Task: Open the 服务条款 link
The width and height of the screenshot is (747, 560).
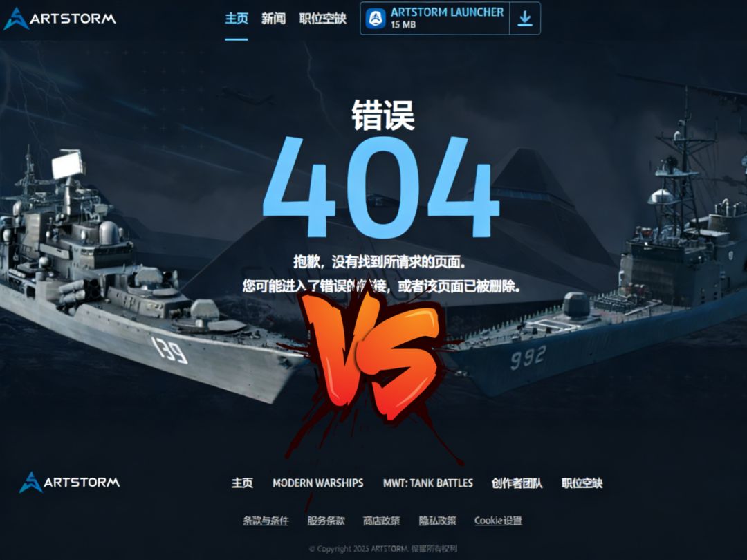Action: coord(326,521)
